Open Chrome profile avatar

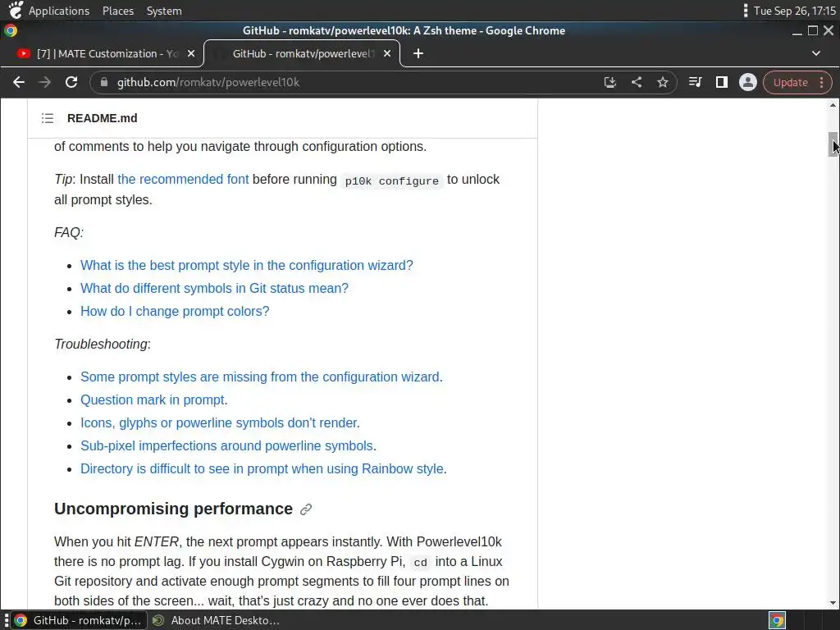click(x=748, y=82)
